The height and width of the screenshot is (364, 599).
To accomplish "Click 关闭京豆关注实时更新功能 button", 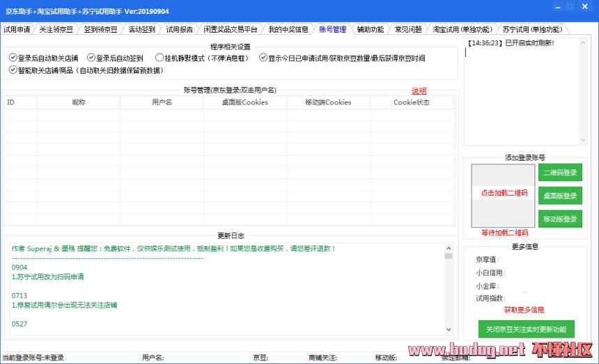I will (x=526, y=329).
